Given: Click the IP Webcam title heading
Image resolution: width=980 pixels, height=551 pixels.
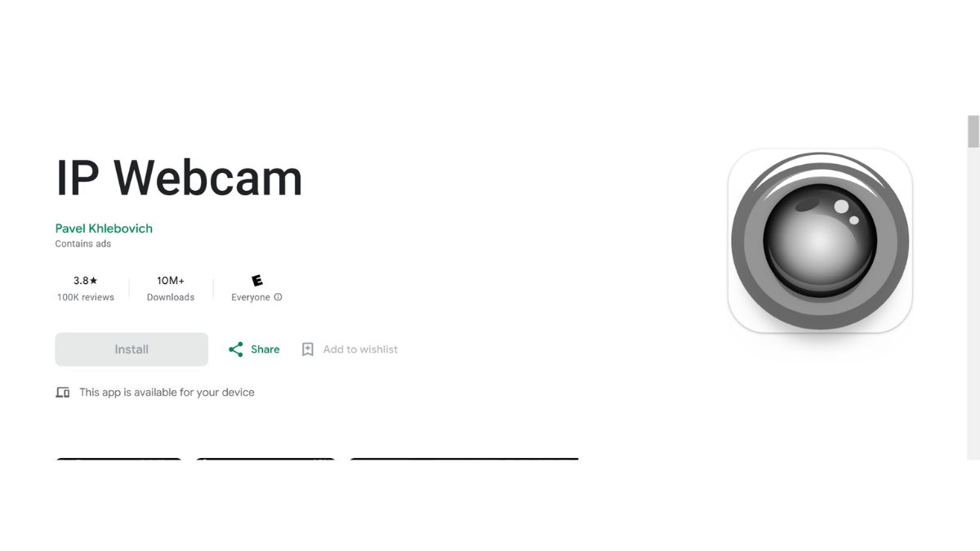Looking at the screenshot, I should coord(179,177).
